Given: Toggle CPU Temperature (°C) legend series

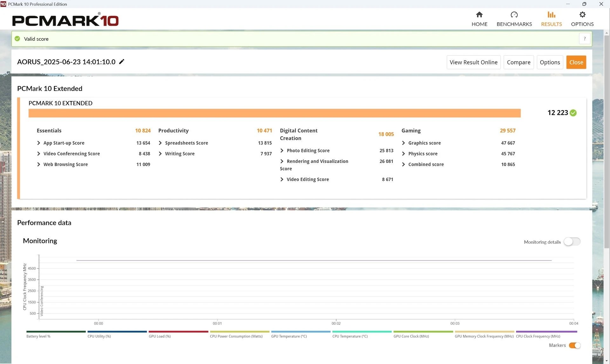Looking at the screenshot, I should click(x=350, y=336).
